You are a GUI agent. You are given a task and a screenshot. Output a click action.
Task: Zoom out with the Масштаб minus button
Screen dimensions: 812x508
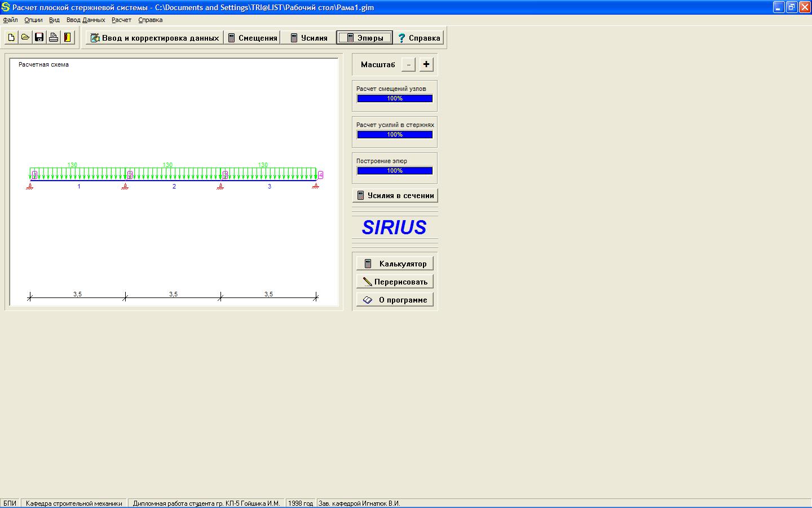tap(408, 64)
